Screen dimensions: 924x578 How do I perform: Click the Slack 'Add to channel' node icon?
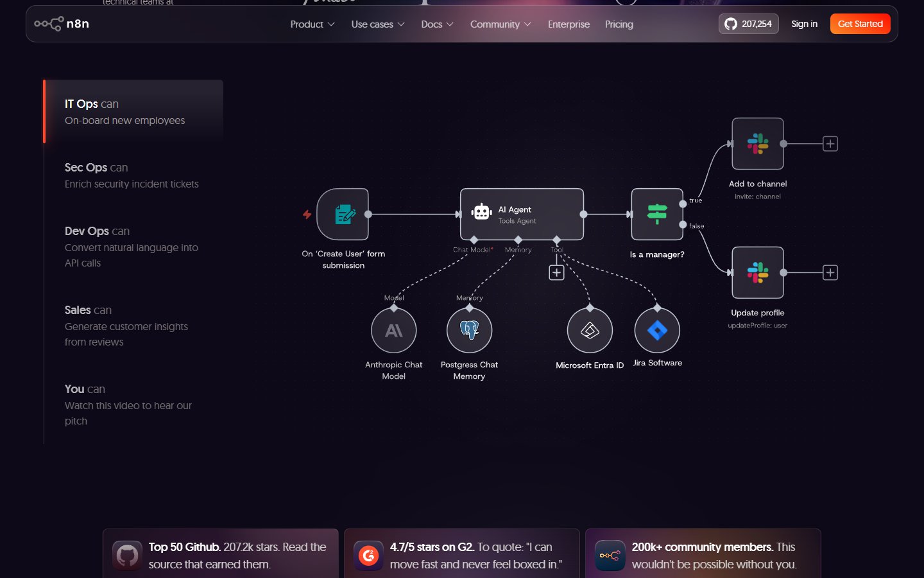(758, 144)
